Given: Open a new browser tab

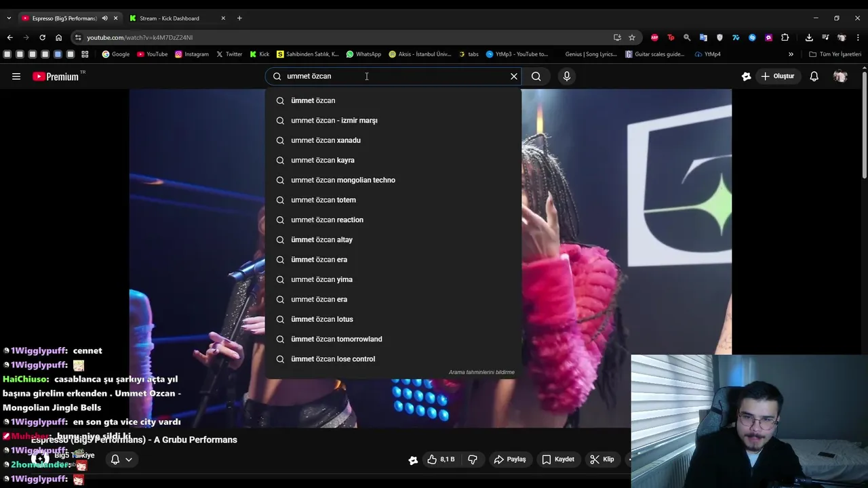Looking at the screenshot, I should point(239,18).
